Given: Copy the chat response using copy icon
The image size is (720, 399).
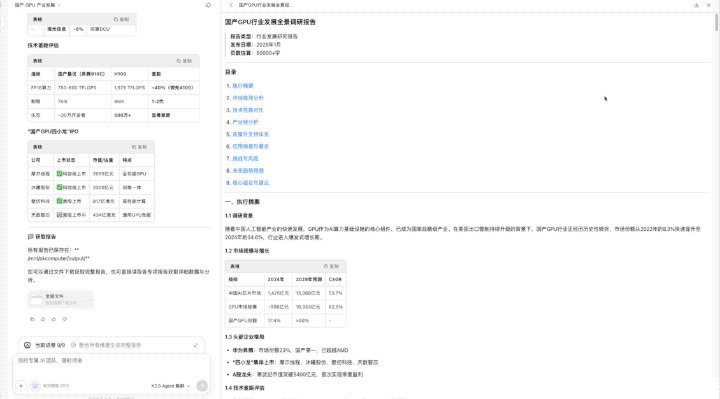Looking at the screenshot, I should click(x=32, y=319).
